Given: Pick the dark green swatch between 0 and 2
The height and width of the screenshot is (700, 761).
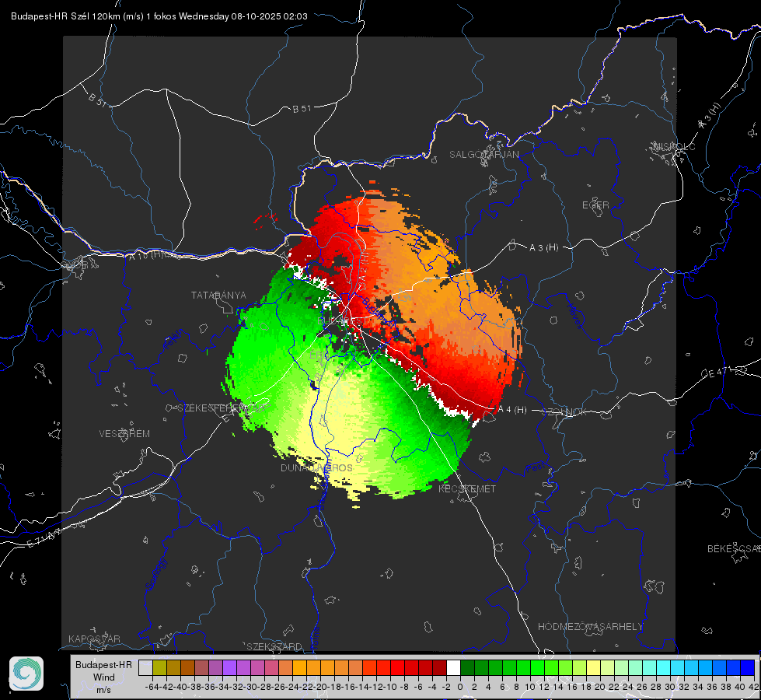Looking at the screenshot, I should click(467, 667).
